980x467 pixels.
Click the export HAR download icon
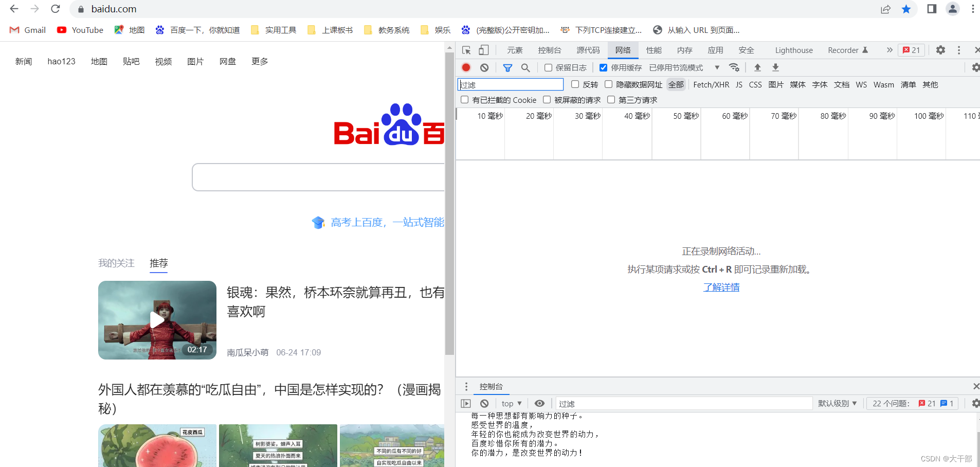775,67
